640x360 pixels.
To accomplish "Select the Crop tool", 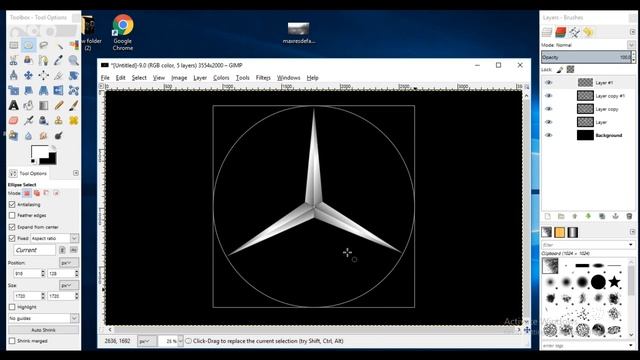I will point(59,75).
